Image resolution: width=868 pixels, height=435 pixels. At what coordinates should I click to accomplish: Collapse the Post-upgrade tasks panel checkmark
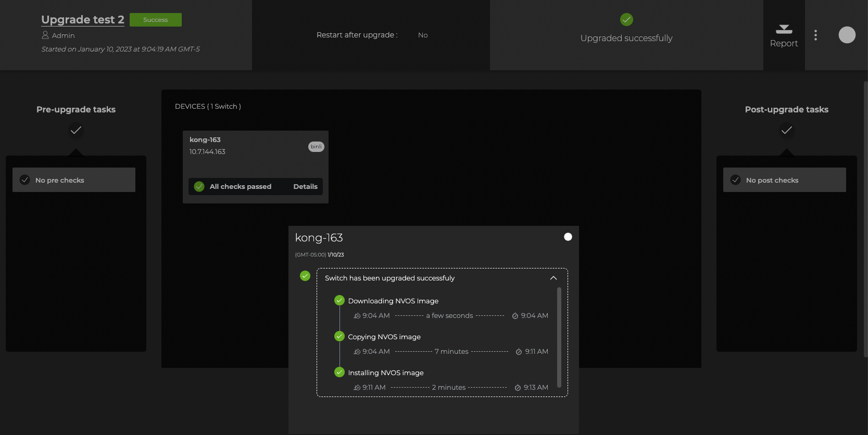[786, 130]
